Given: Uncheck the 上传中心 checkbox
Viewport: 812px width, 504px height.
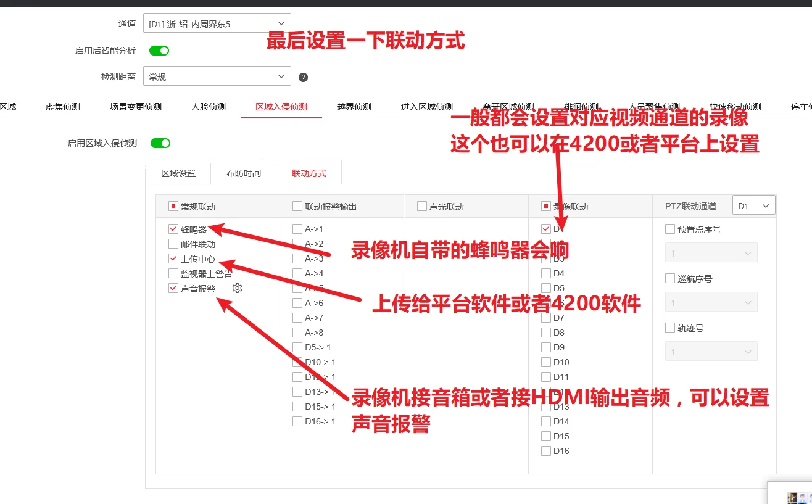Looking at the screenshot, I should [x=173, y=258].
